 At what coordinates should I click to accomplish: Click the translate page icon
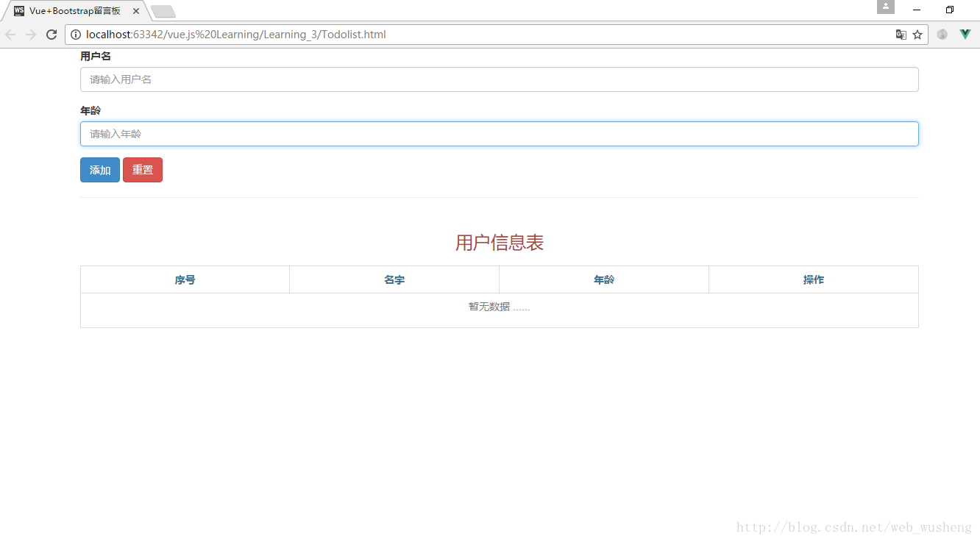pos(901,35)
